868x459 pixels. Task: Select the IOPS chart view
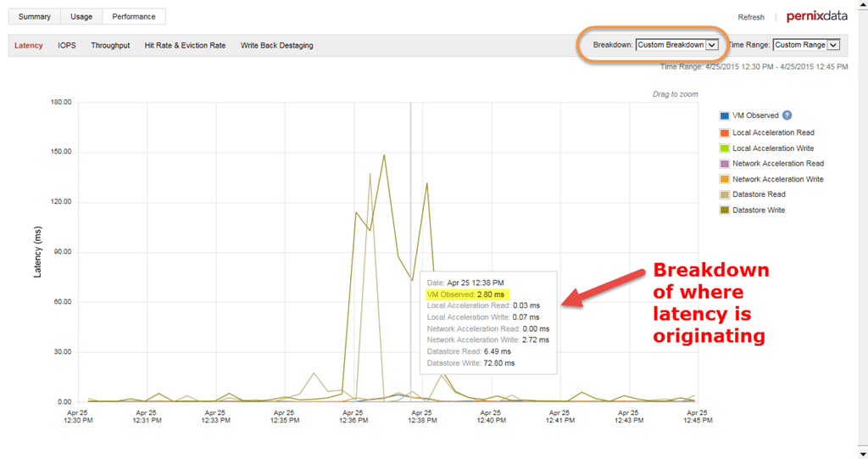click(x=67, y=46)
